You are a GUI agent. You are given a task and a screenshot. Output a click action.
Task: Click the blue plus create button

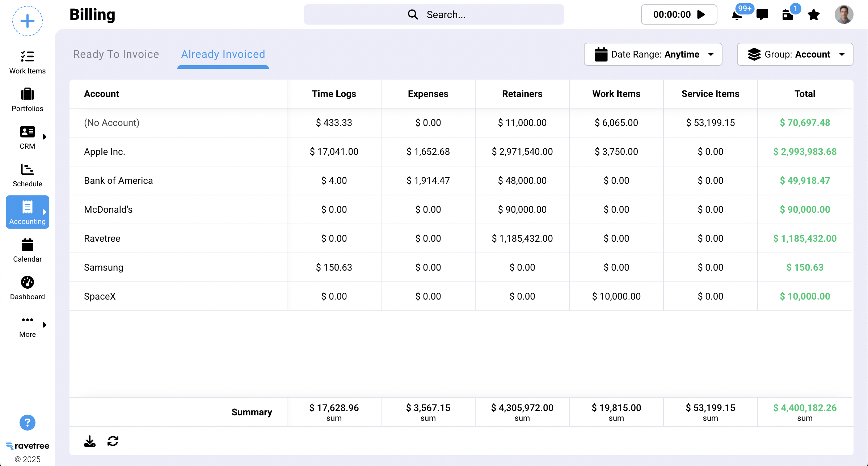(28, 21)
